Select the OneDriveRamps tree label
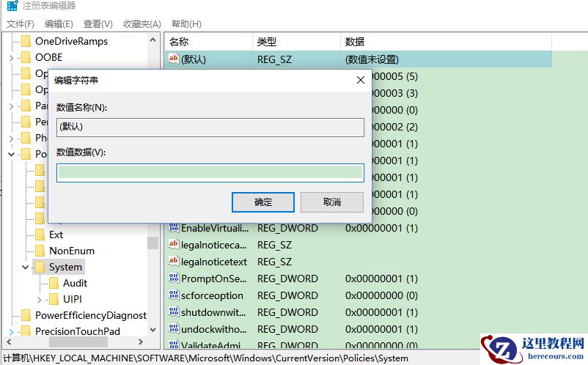This screenshot has height=365, width=588. pos(71,41)
